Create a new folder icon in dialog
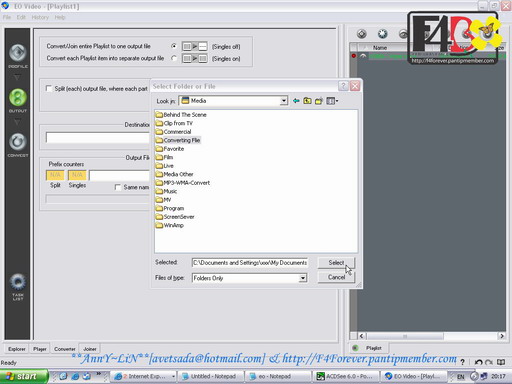Image resolution: width=512 pixels, height=384 pixels. click(319, 101)
